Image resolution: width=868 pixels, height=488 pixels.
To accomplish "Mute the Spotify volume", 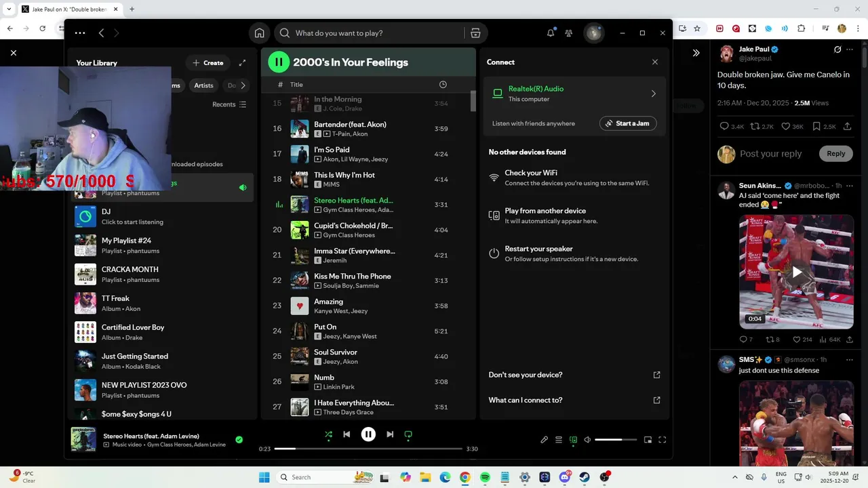I will pos(587,440).
